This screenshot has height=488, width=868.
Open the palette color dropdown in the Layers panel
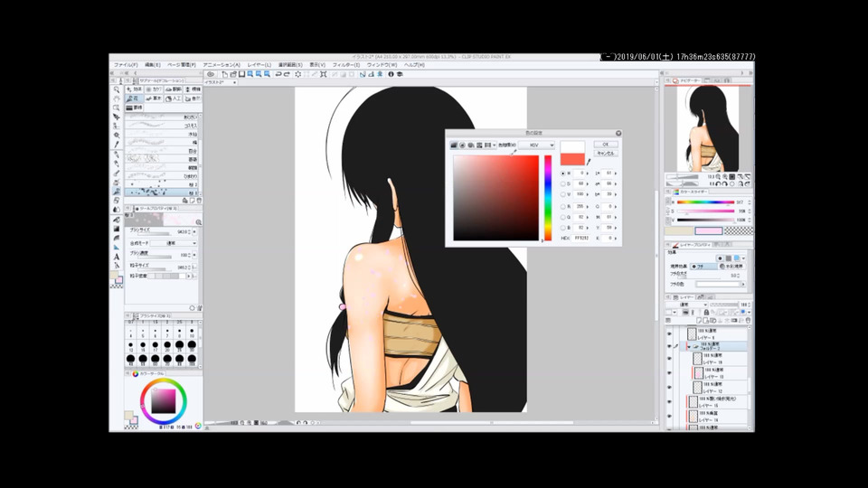point(675,312)
